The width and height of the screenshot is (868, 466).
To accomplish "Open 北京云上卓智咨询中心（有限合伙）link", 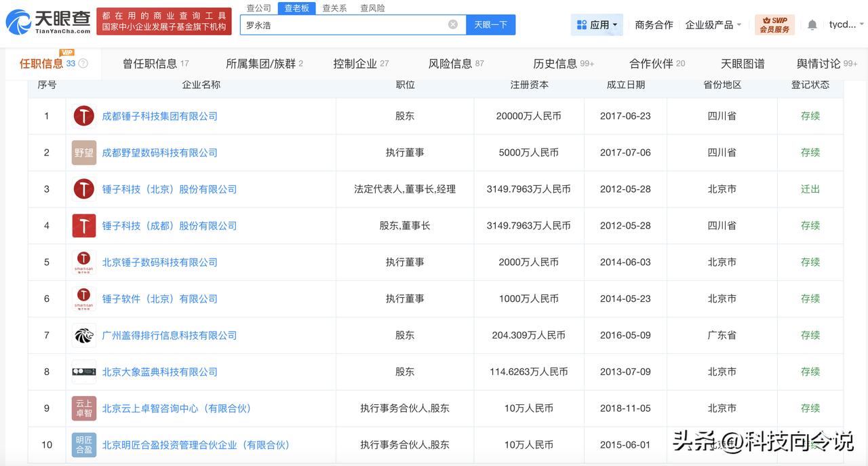I will click(176, 408).
